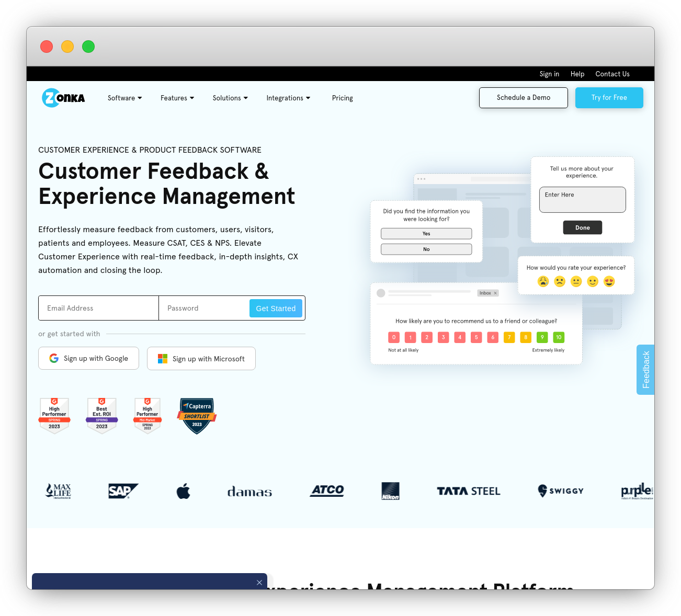Select NPS score 6
This screenshot has height=616, width=681.
tap(493, 337)
